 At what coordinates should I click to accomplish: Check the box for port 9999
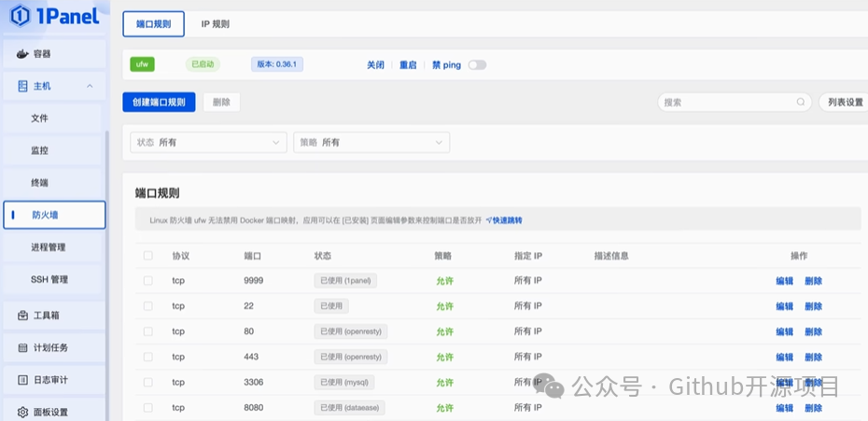click(147, 281)
